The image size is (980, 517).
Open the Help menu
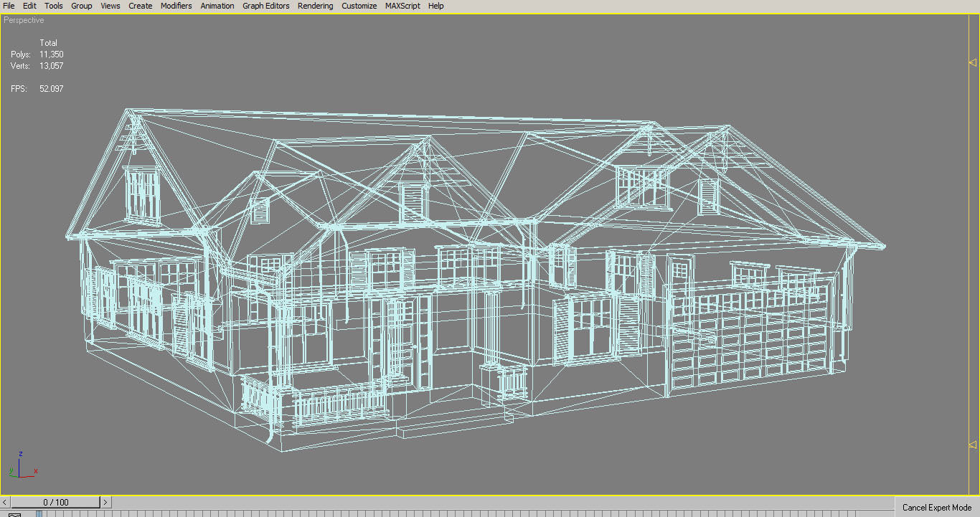(436, 6)
